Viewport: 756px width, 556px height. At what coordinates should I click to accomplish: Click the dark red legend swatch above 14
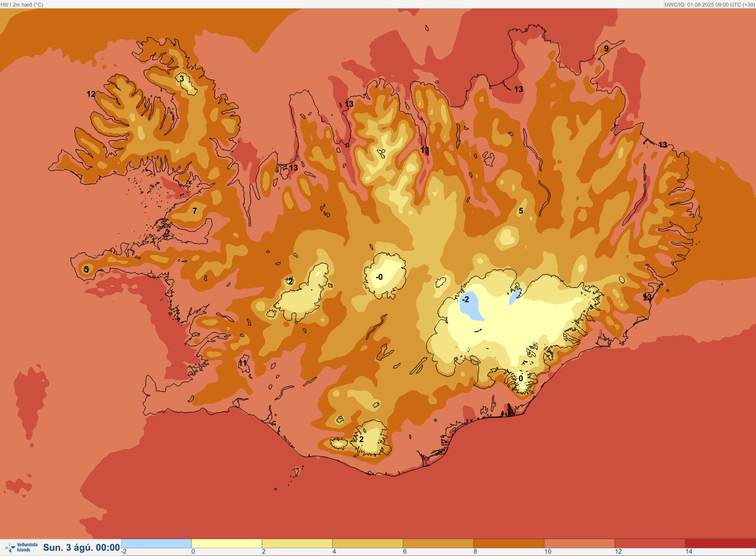pos(720,543)
